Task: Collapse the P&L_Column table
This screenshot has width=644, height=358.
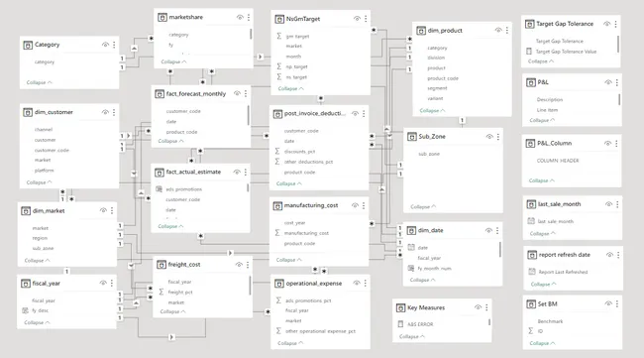Action: (542, 180)
